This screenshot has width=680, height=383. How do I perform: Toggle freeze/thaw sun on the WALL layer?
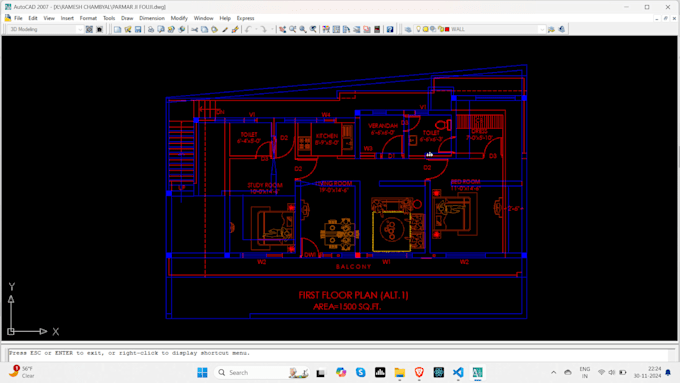coord(425,29)
